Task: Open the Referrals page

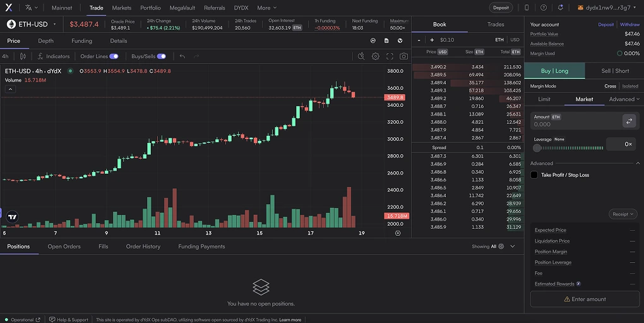Action: point(215,8)
